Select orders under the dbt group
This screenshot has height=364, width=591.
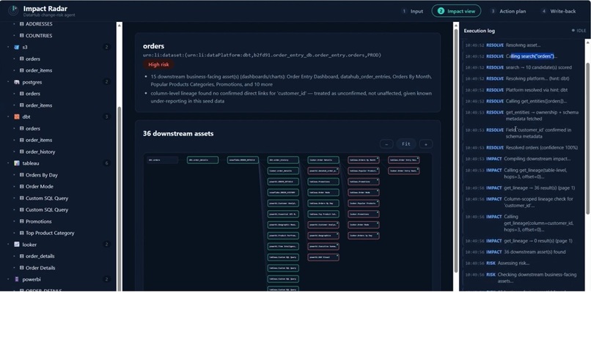click(33, 129)
